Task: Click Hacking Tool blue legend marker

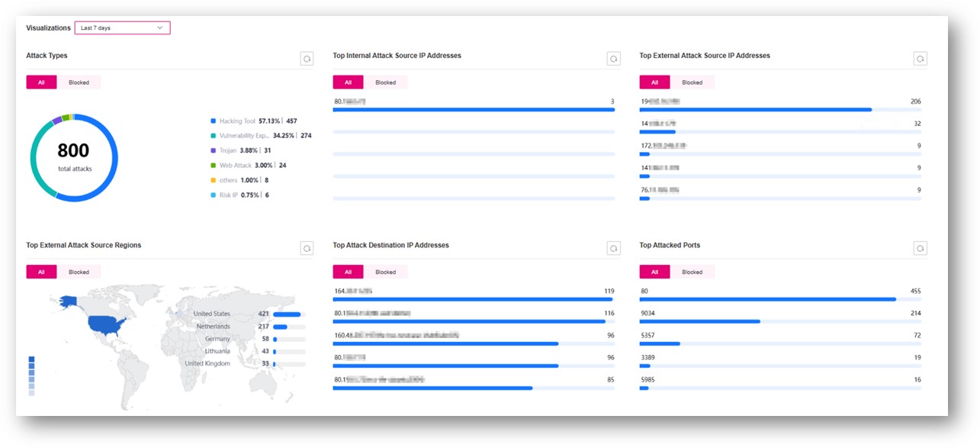Action: coord(214,121)
